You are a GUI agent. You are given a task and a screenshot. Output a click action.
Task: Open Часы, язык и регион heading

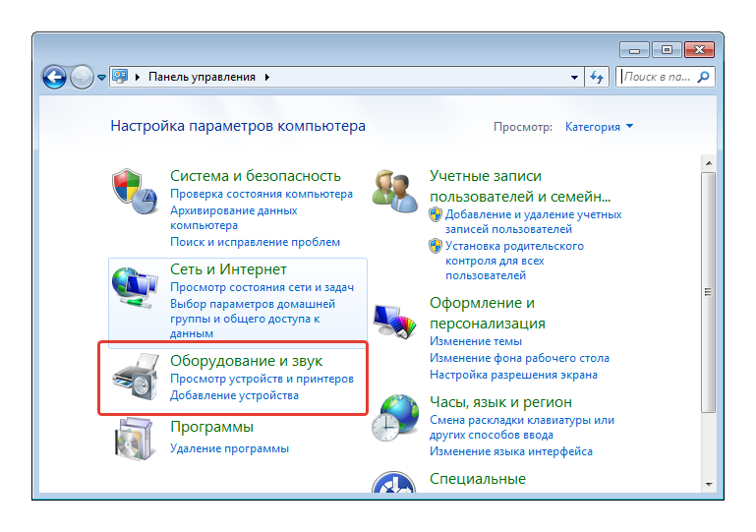(x=501, y=402)
